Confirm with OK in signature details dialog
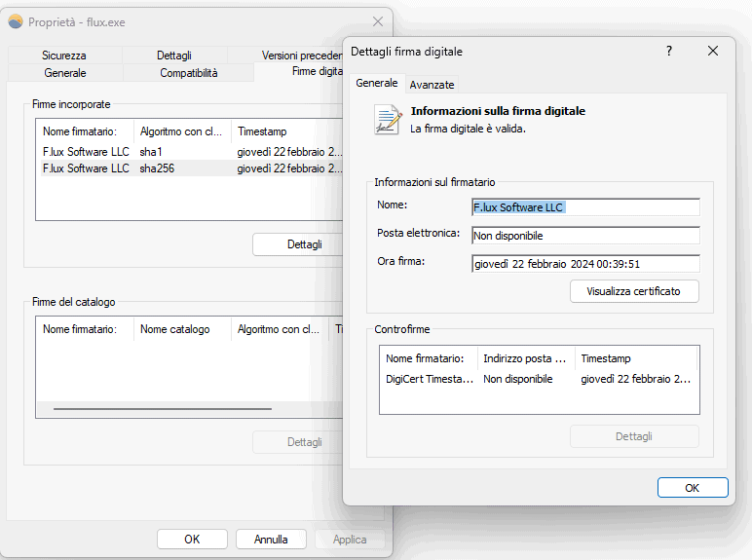The height and width of the screenshot is (560, 752). tap(693, 488)
